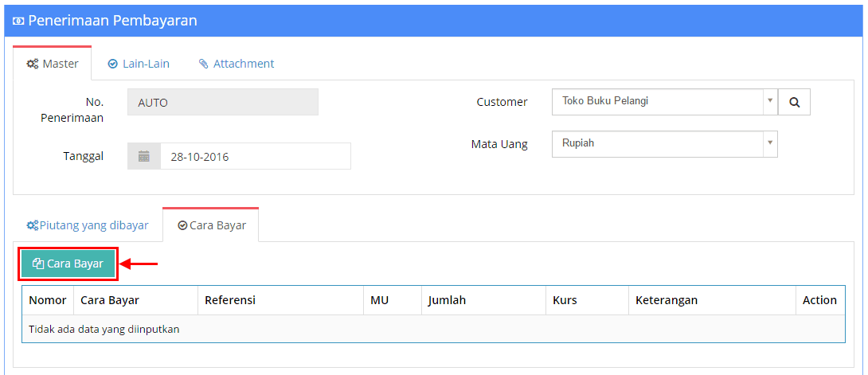Switch to the Lain-Lain tab

point(139,64)
